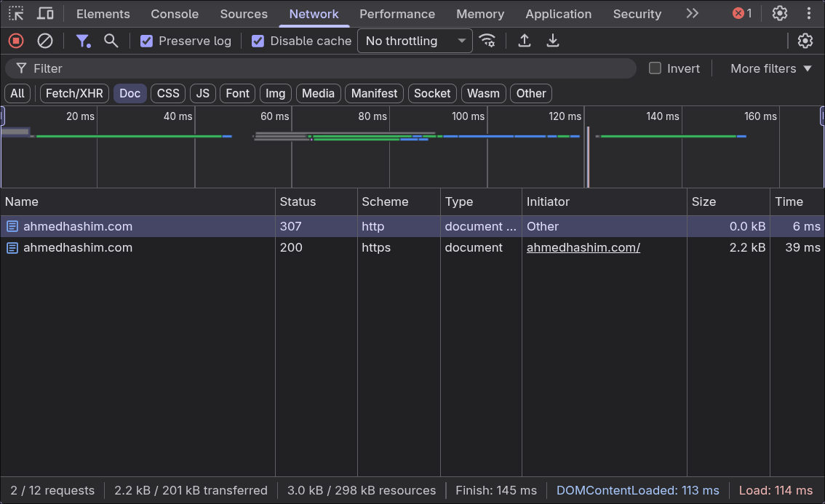Viewport: 825px width, 504px height.
Task: Stop recording network log
Action: click(16, 41)
